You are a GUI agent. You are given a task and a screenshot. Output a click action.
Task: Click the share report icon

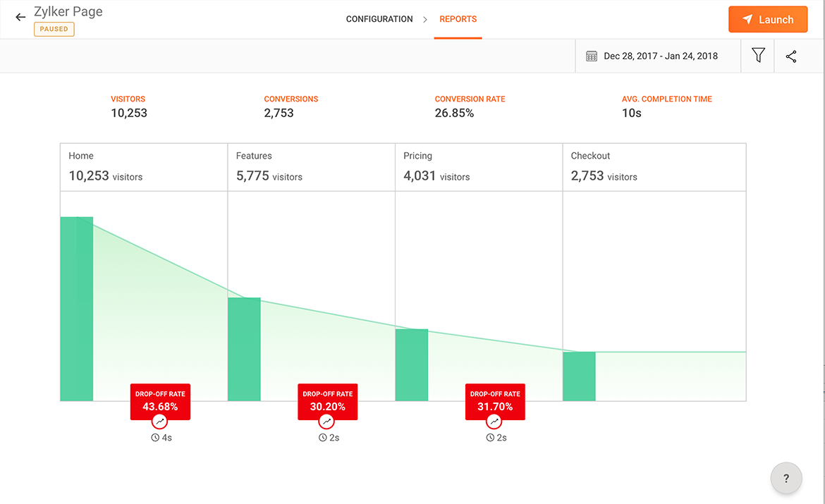click(791, 56)
